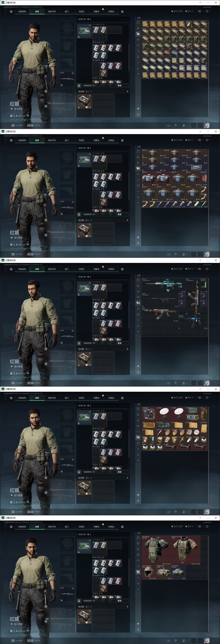Add warehouse page via sidebar plus in weapons window
The image size is (220, 644).
click(x=138, y=320)
